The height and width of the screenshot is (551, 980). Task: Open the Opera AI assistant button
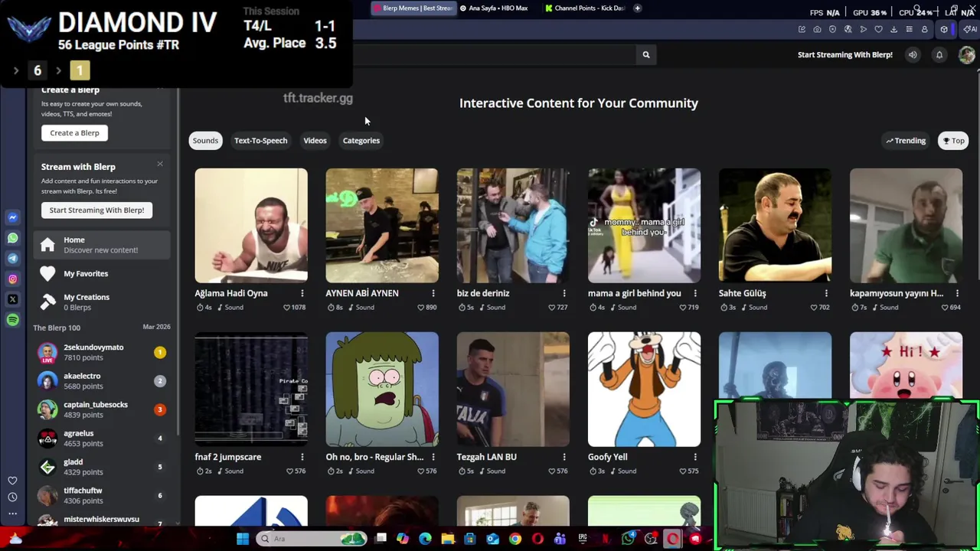969,29
